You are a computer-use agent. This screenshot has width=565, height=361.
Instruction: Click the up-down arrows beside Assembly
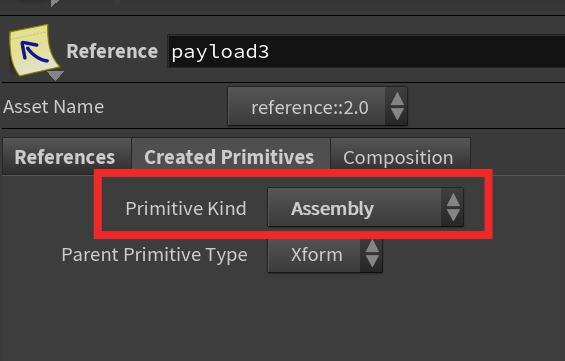coord(453,208)
